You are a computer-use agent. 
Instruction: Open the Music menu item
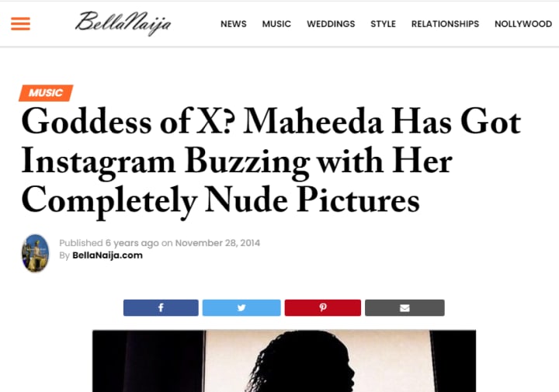(276, 24)
